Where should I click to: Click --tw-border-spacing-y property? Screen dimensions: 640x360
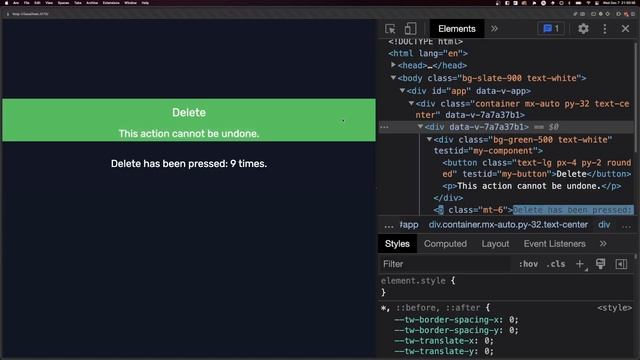(456, 330)
